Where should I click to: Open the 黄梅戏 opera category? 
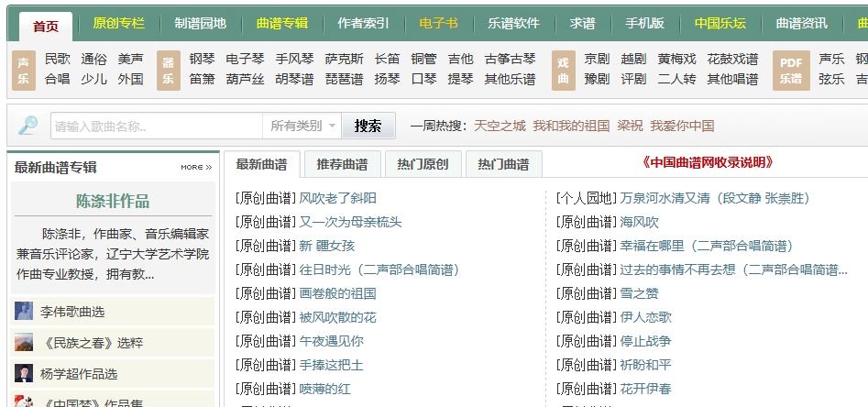(677, 59)
